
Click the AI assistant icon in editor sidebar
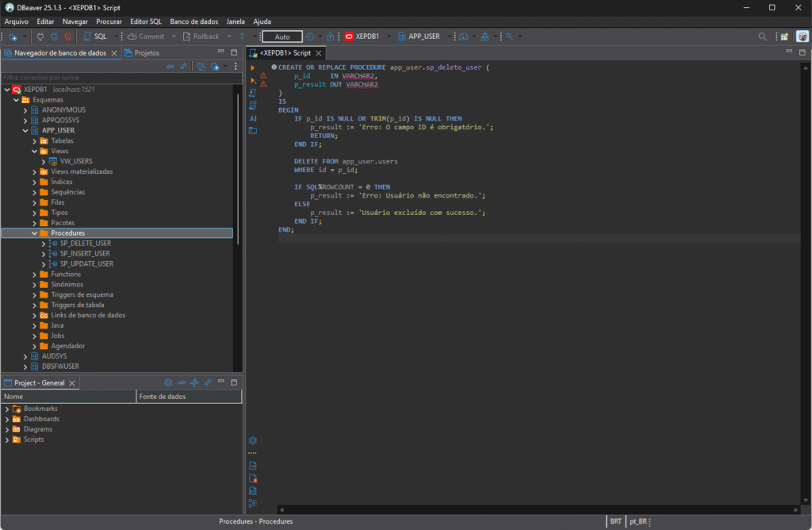click(253, 117)
